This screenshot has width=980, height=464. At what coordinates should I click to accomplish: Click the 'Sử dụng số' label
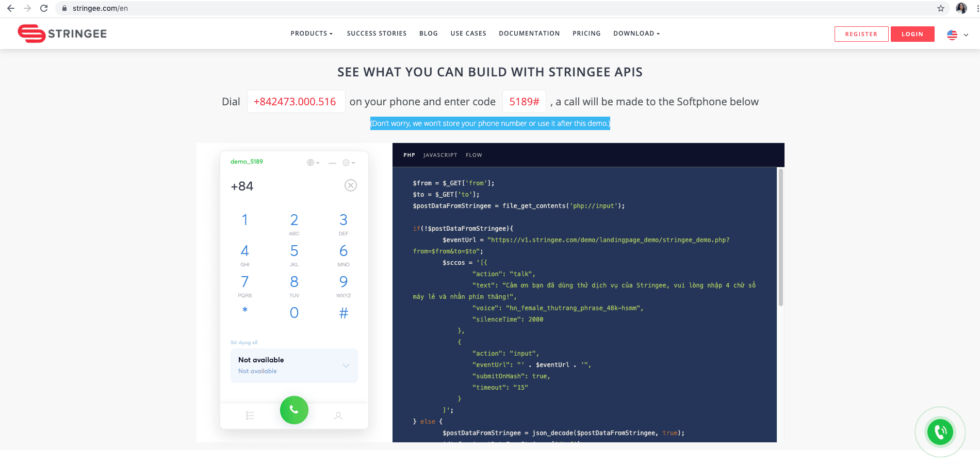pos(244,343)
